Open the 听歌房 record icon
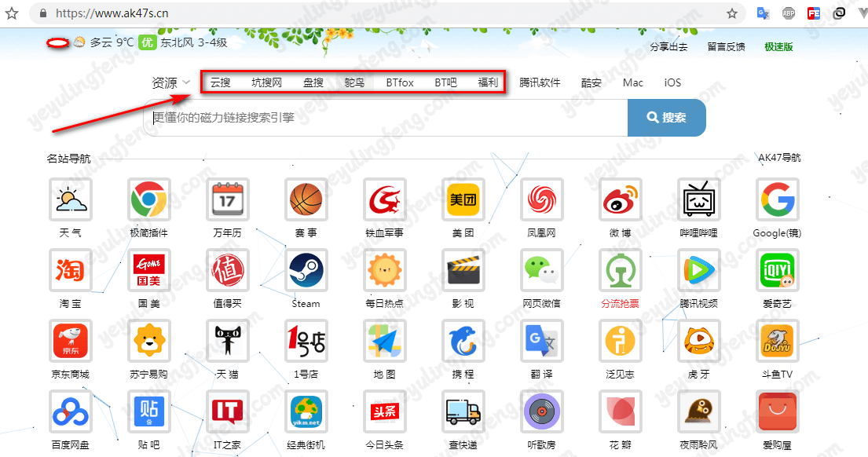Viewport: 868px width, 457px height. coord(542,411)
